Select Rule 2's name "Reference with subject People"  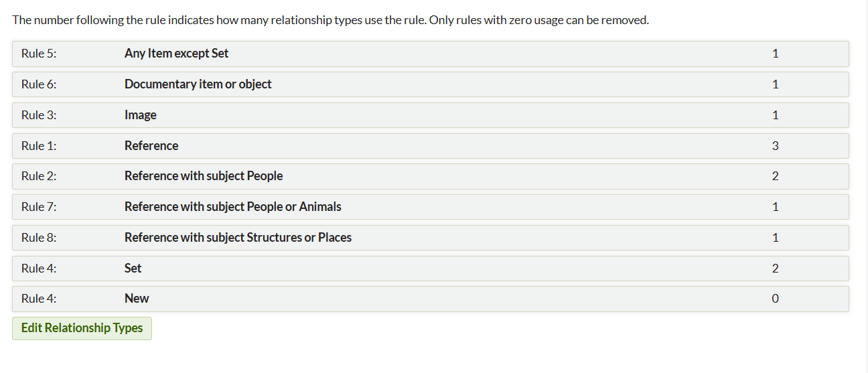pos(204,176)
